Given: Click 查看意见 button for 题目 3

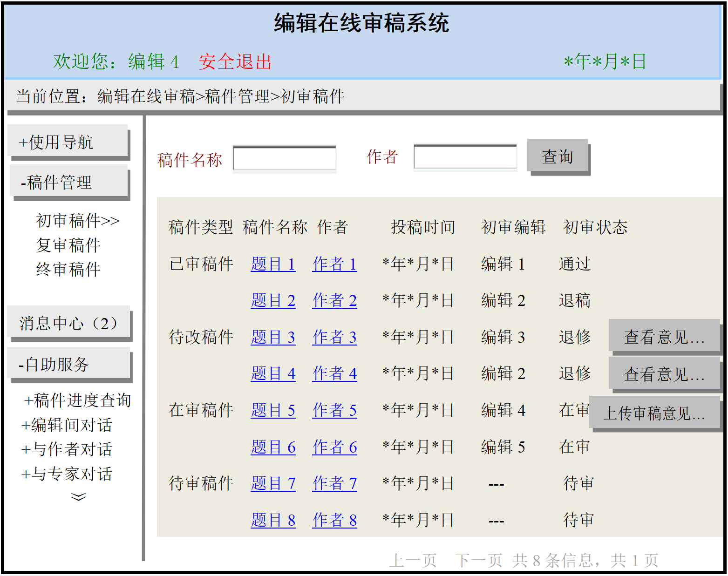Looking at the screenshot, I should (664, 337).
